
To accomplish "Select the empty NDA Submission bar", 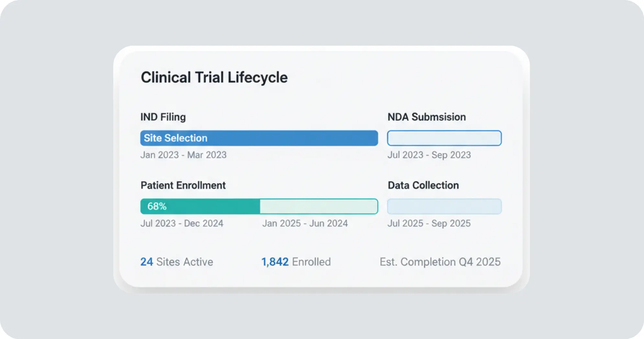I will click(444, 138).
